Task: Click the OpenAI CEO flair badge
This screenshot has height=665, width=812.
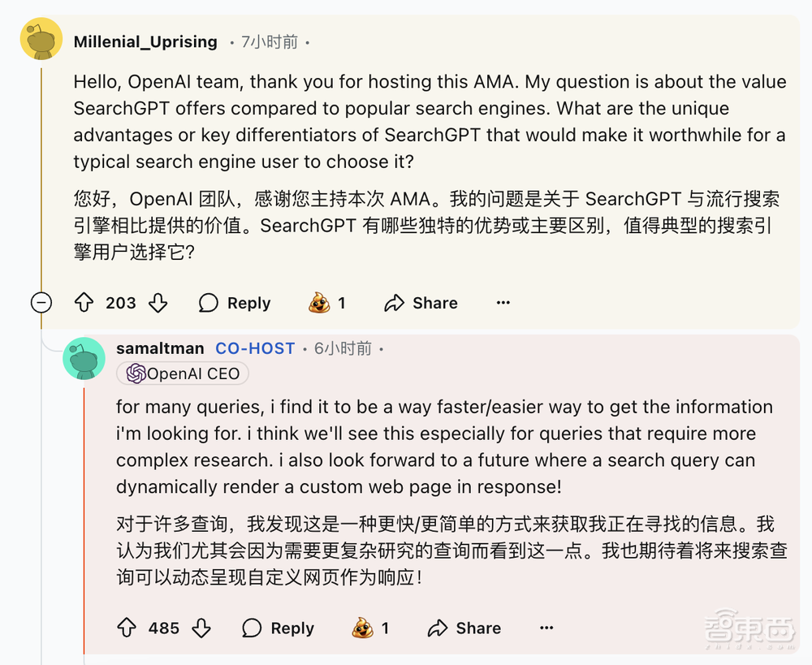Action: pyautogui.click(x=182, y=374)
